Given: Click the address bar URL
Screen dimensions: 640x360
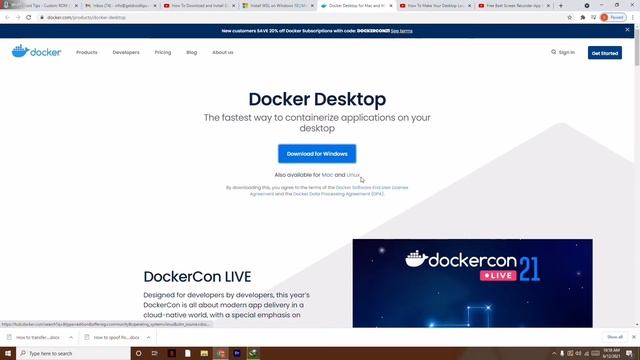Looking at the screenshot, I should coord(86,18).
